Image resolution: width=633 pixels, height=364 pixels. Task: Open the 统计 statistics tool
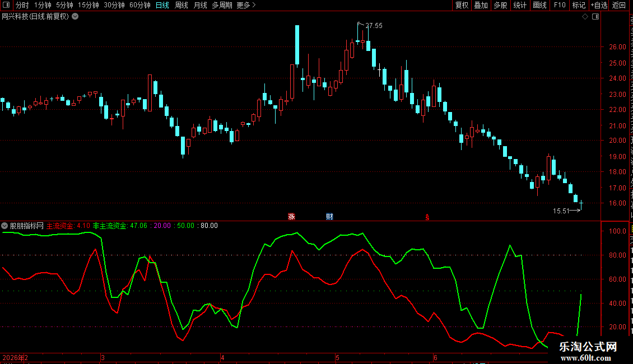520,5
